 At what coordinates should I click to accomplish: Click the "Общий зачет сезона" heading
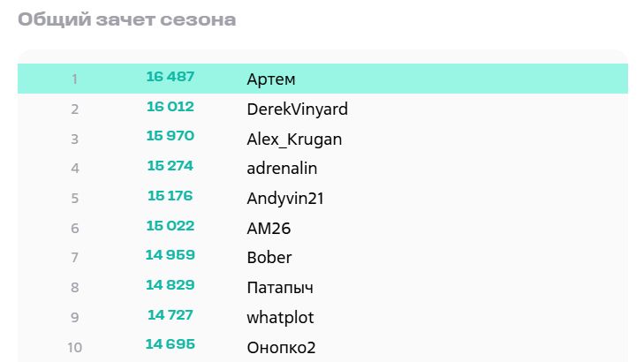[127, 19]
